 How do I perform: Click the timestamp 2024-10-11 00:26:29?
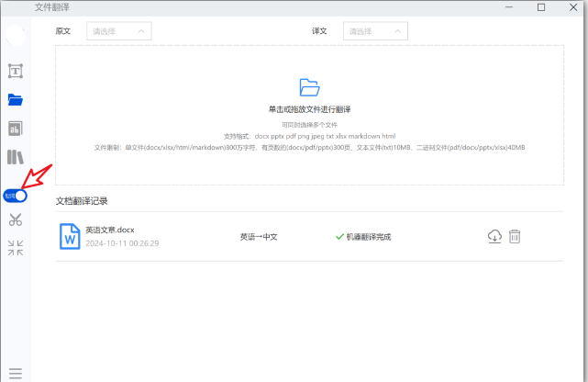122,243
